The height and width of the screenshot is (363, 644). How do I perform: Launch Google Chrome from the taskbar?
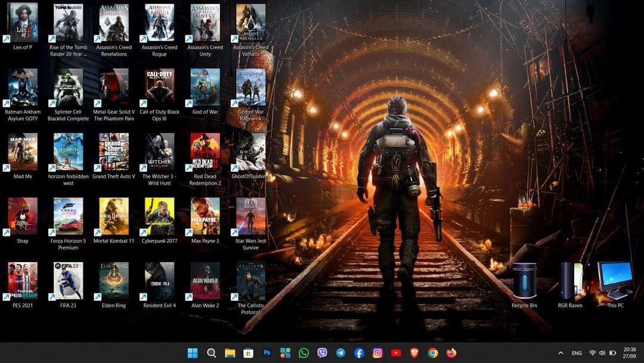point(433,353)
